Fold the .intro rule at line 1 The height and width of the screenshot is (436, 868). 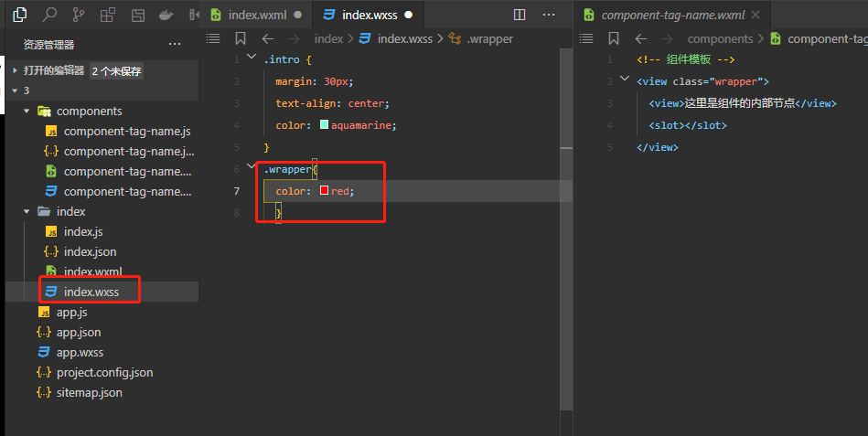tap(252, 57)
